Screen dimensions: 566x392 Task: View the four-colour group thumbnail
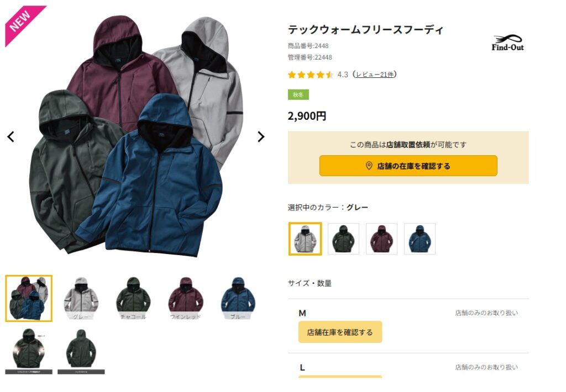29,298
